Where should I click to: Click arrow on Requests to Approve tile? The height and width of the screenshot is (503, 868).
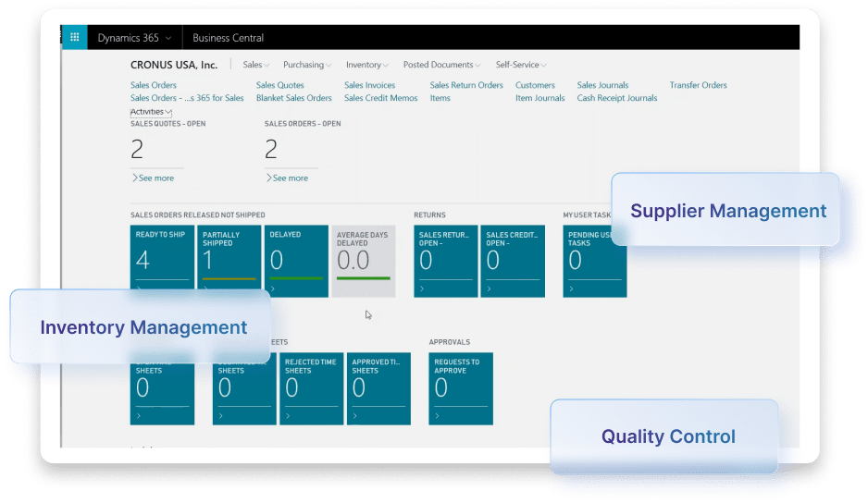[x=438, y=416]
